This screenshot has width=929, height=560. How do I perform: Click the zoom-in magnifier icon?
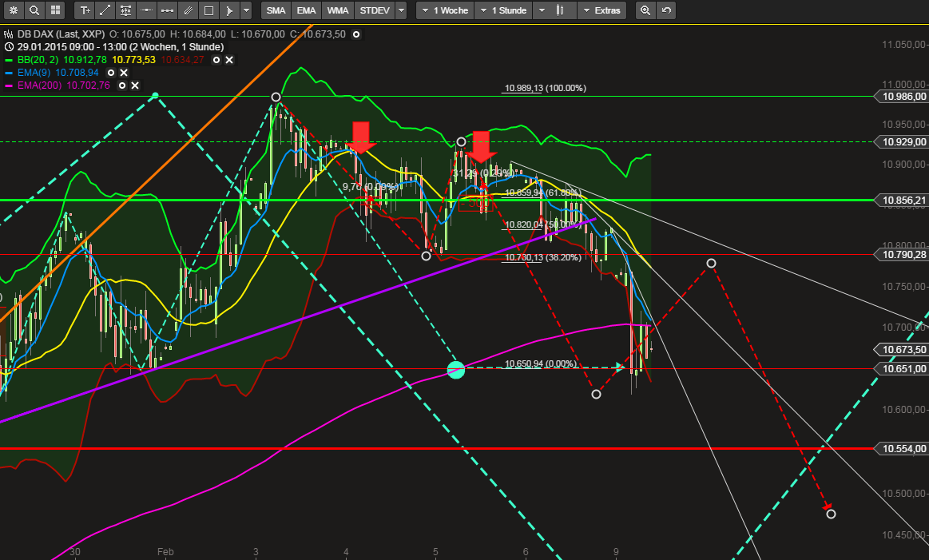[645, 10]
